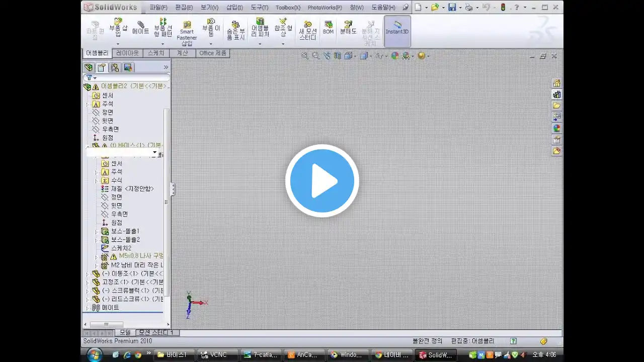Screen dimensions: 644x362
Task: Expand the 보스-돌출1 feature
Action: 96,232
